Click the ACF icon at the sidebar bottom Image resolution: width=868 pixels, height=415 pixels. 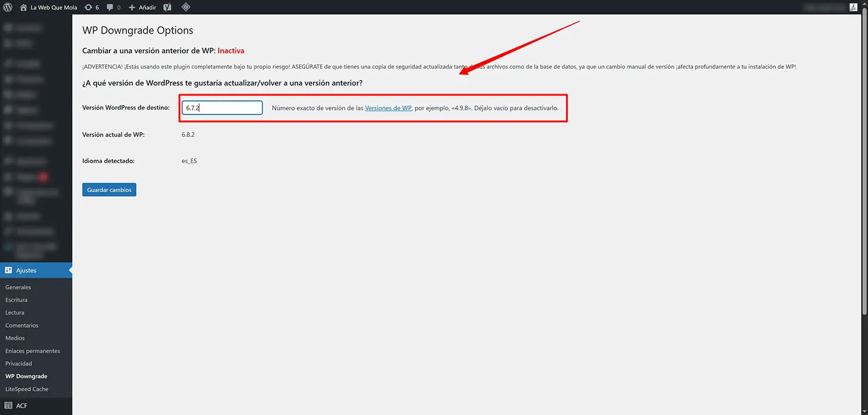tap(8, 405)
